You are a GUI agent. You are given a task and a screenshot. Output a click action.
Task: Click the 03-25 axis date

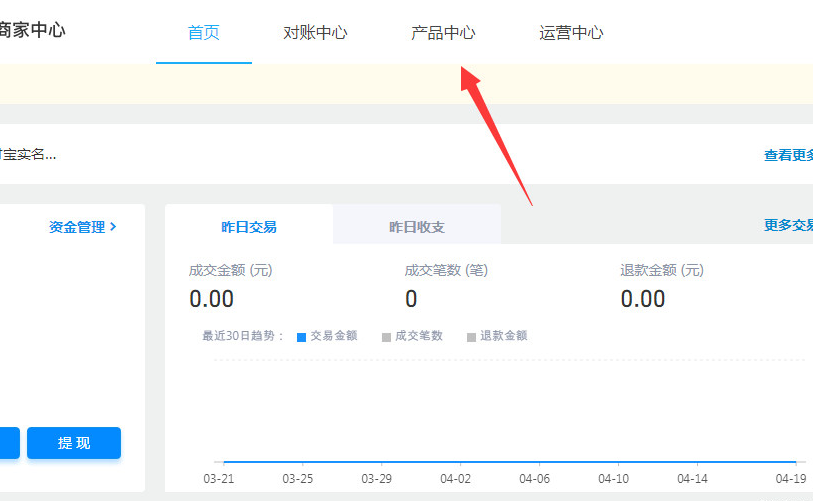coord(298,479)
